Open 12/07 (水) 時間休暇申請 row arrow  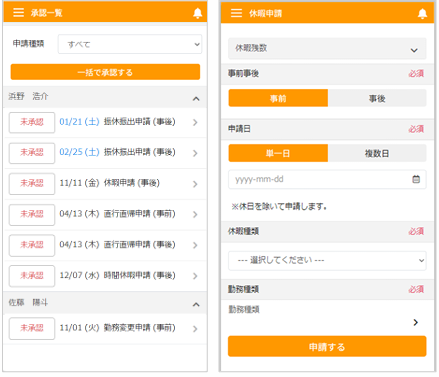(x=195, y=276)
